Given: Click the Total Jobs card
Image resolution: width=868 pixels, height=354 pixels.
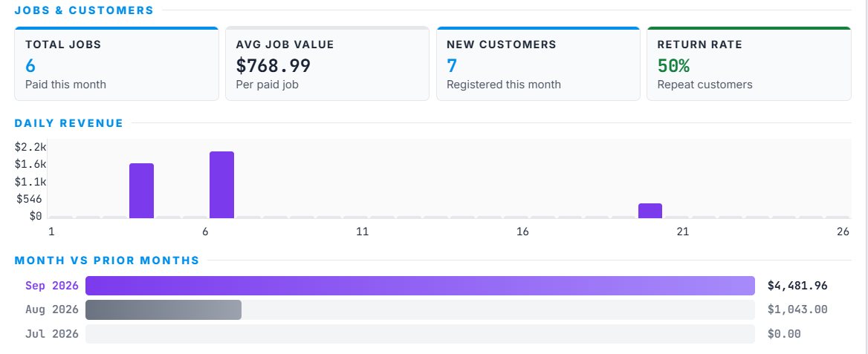Looking at the screenshot, I should click(x=116, y=64).
